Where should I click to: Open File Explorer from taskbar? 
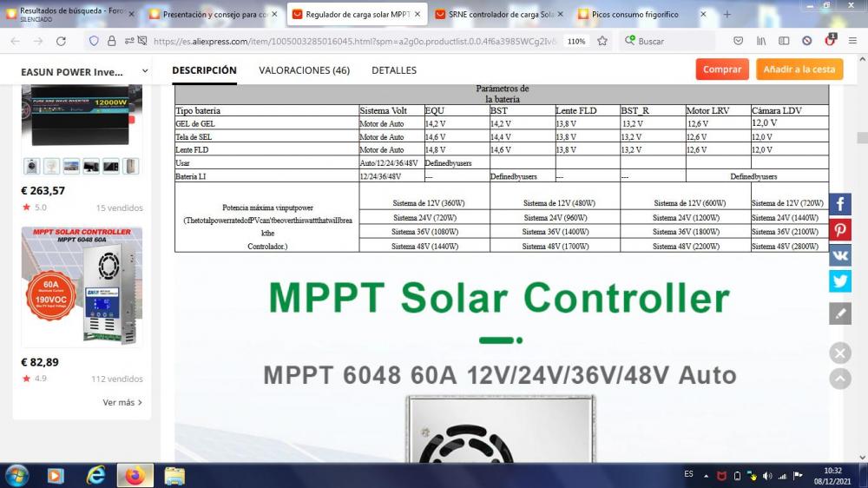(174, 476)
